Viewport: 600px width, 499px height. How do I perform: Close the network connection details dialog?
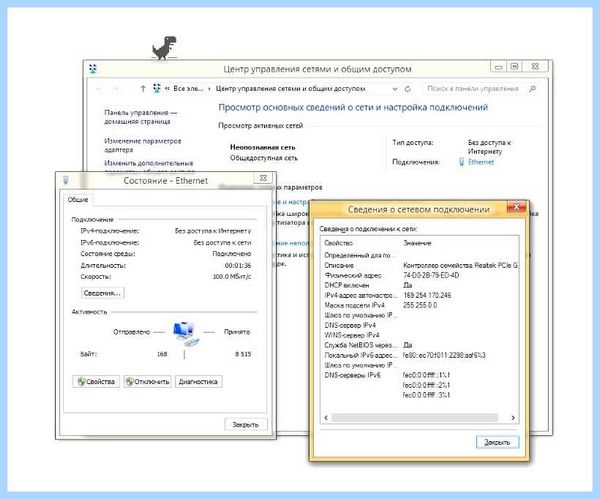coord(516,207)
